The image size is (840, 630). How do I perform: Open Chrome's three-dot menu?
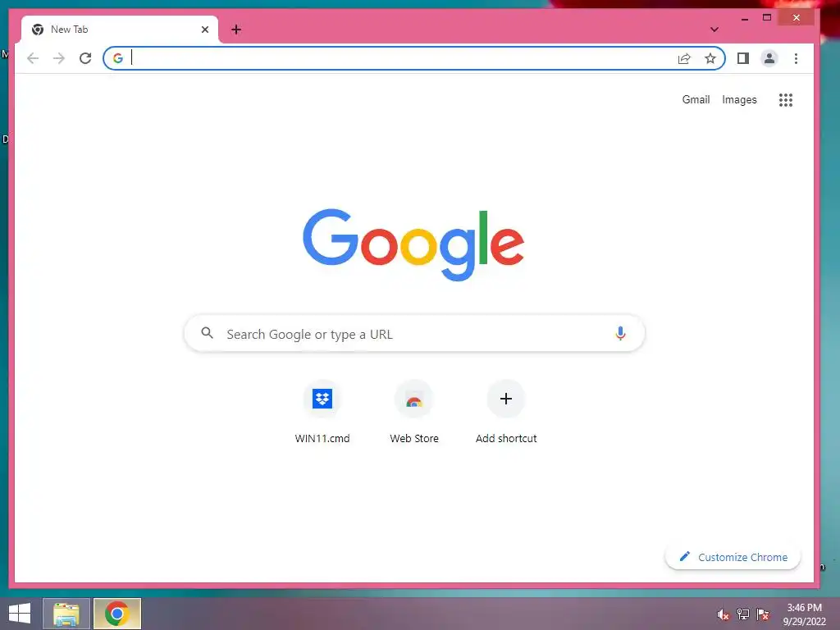pyautogui.click(x=796, y=58)
